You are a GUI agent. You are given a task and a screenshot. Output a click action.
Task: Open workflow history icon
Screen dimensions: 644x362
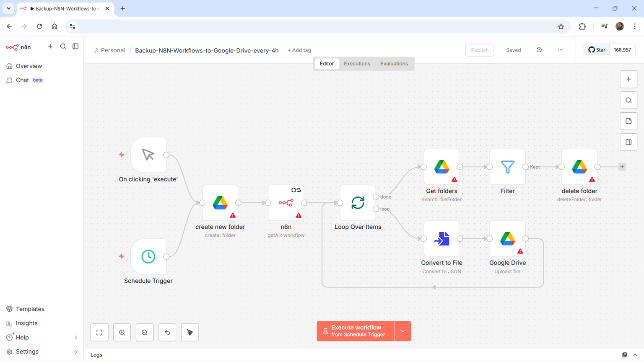click(x=539, y=50)
